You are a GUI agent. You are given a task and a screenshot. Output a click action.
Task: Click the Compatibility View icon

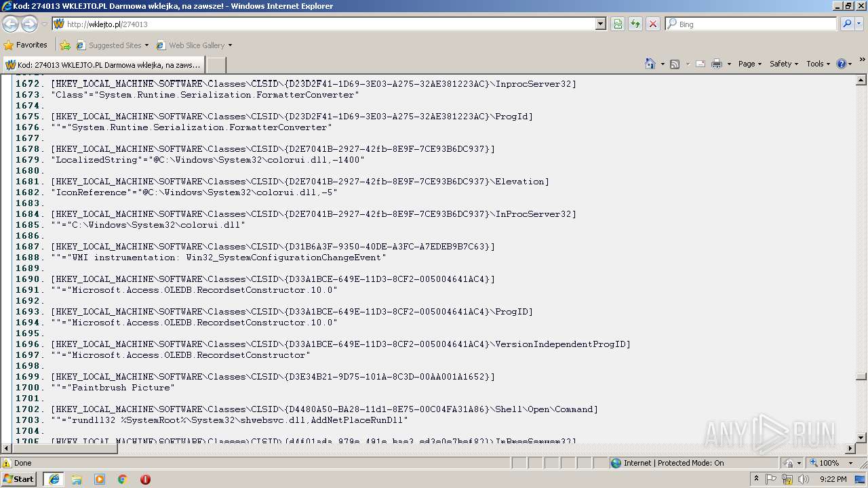click(x=618, y=24)
